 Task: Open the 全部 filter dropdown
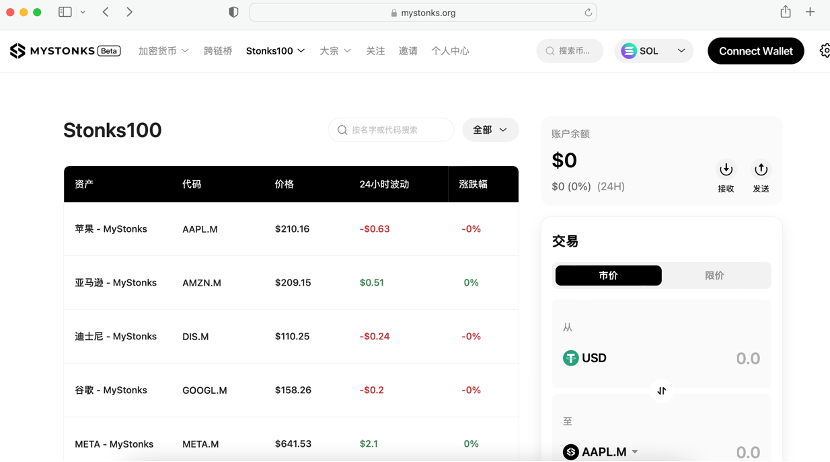pos(490,130)
